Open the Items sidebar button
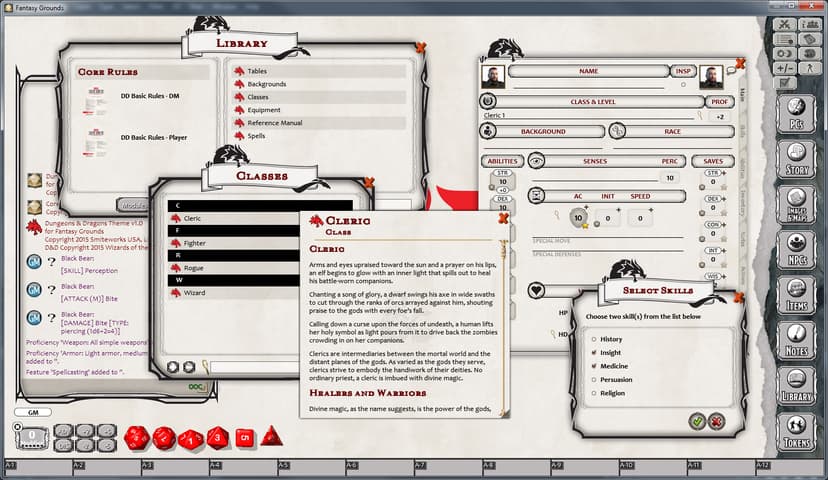 click(x=796, y=295)
